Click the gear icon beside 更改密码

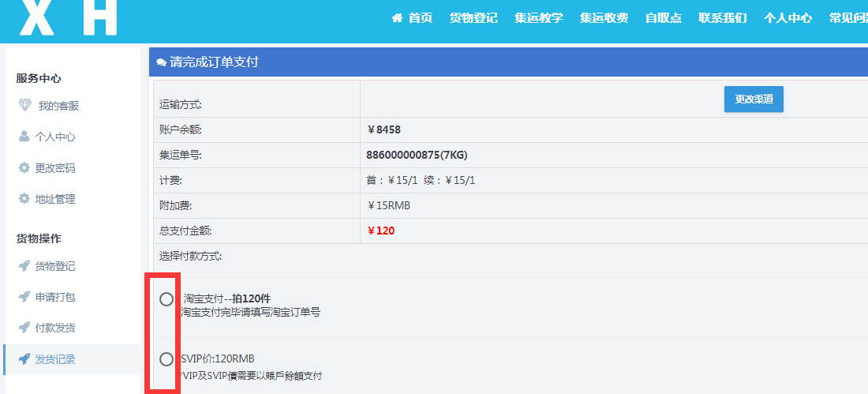tap(24, 167)
